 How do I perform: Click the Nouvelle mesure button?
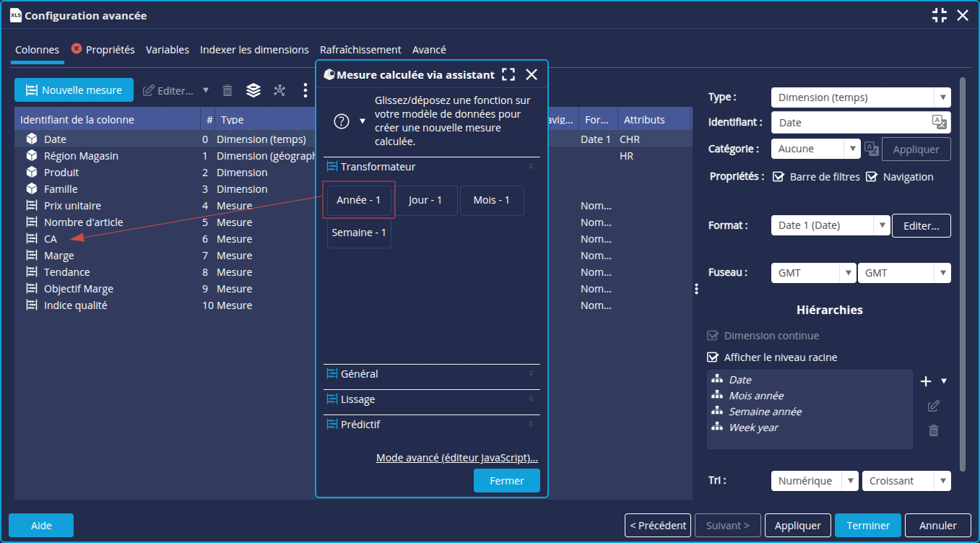[74, 90]
